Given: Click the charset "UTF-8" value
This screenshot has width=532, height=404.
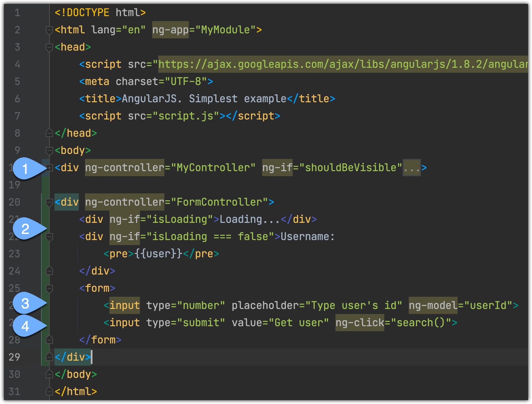Looking at the screenshot, I should (x=186, y=82).
